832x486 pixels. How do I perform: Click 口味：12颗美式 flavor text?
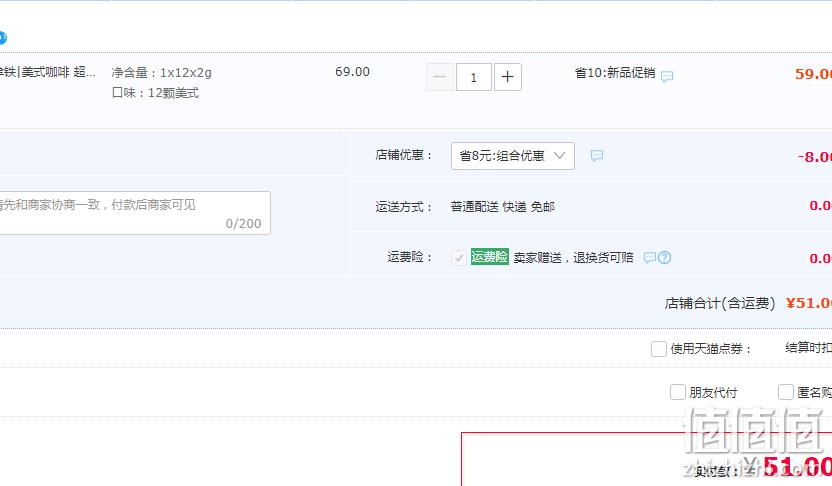pyautogui.click(x=155, y=93)
